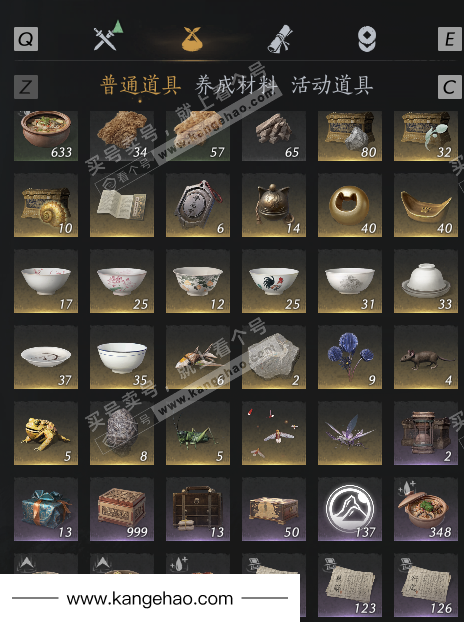The width and height of the screenshot is (464, 622).
Task: Open the stacked gem category icon
Action: (x=367, y=39)
